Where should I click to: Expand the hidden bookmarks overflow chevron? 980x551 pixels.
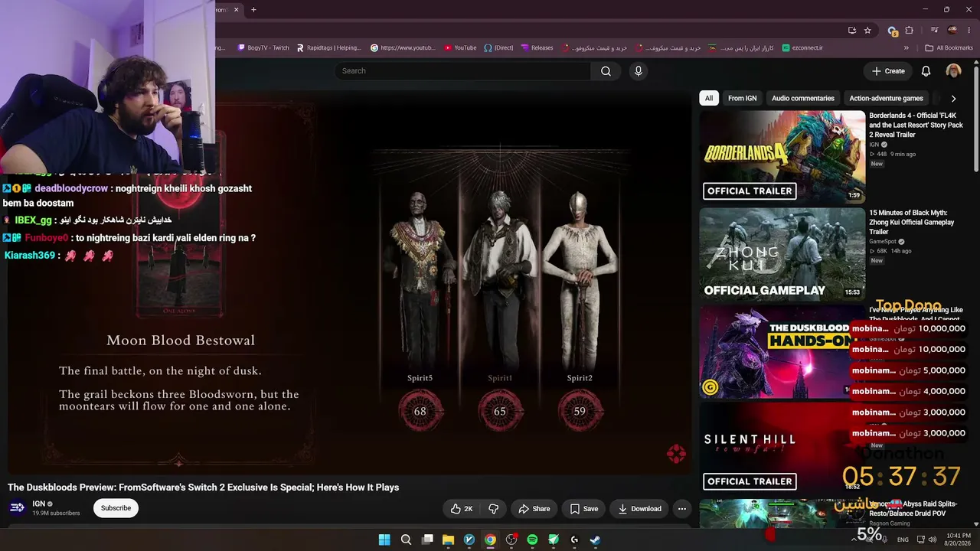[x=906, y=48]
